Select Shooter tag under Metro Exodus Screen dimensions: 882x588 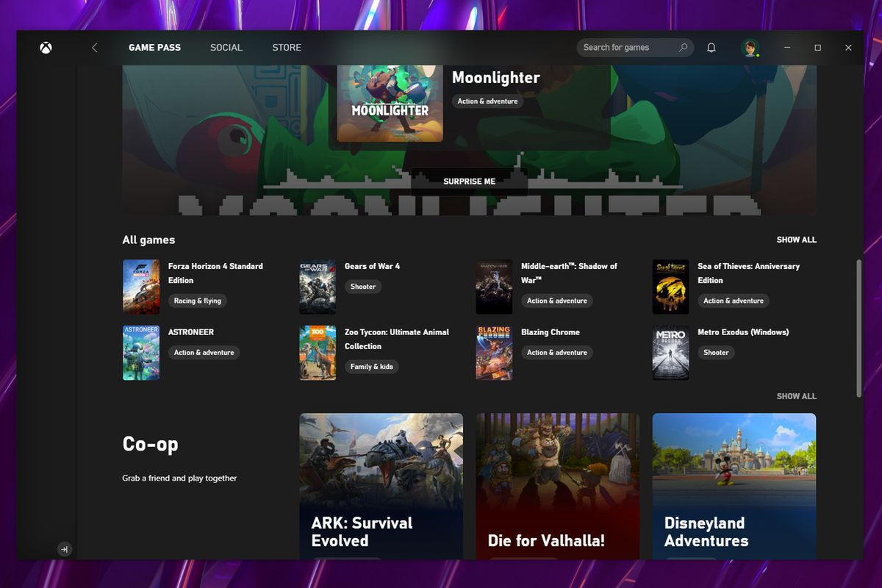point(716,353)
